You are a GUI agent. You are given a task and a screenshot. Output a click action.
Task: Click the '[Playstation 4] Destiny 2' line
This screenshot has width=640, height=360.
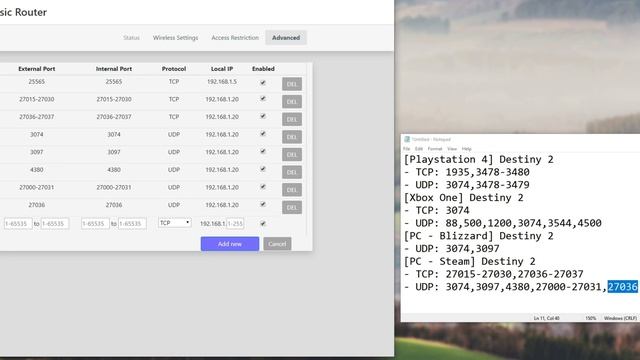pos(478,159)
